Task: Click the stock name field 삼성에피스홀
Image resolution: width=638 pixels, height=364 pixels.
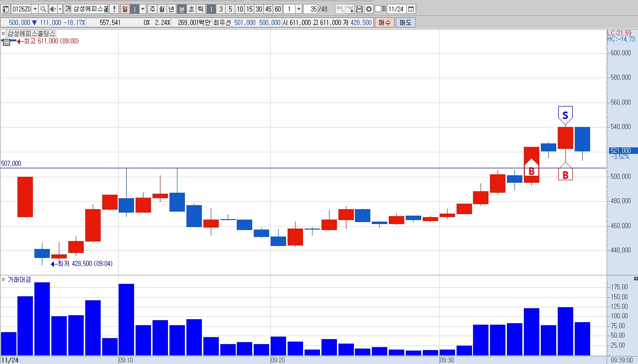Action: 91,9
